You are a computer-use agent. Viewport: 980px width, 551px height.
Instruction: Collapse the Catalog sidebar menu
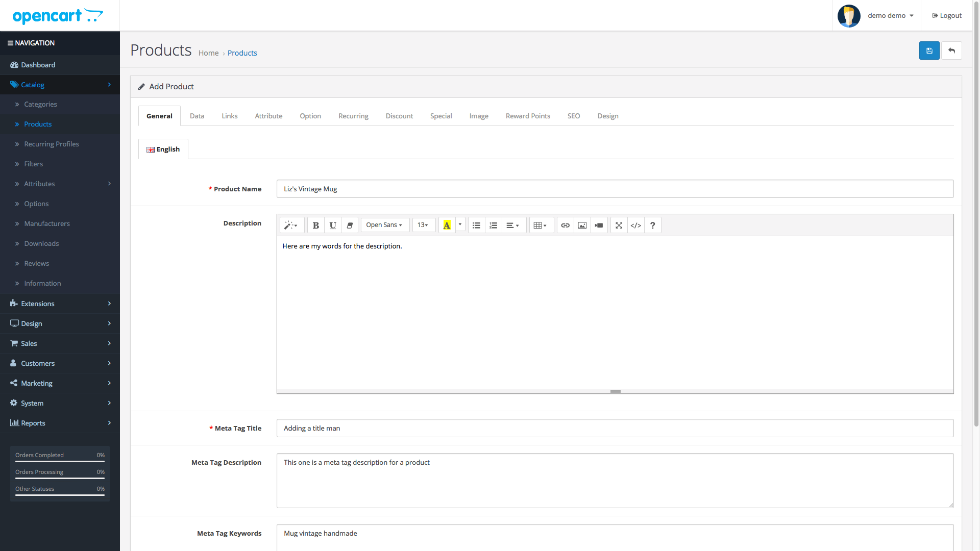click(60, 85)
